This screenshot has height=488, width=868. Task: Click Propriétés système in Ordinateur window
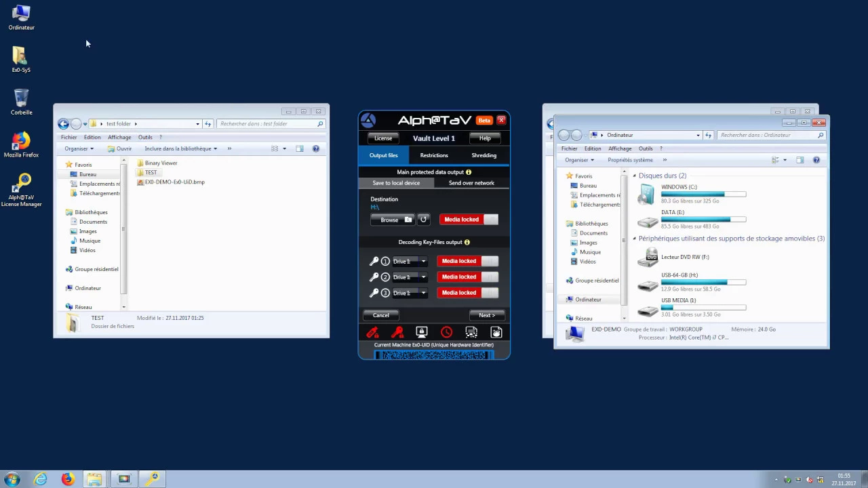tap(631, 160)
